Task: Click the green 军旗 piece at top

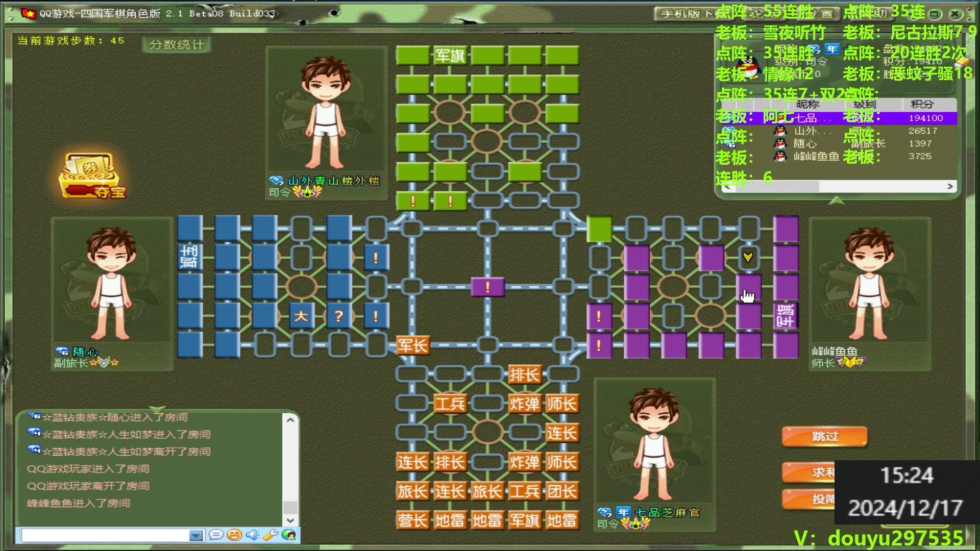Action: [450, 55]
